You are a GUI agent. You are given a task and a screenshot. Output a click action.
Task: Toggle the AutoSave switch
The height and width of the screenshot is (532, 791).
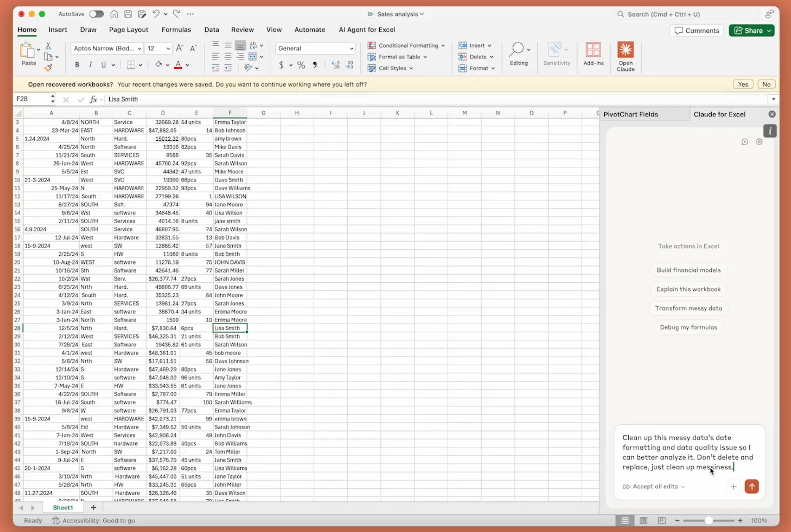(x=96, y=14)
